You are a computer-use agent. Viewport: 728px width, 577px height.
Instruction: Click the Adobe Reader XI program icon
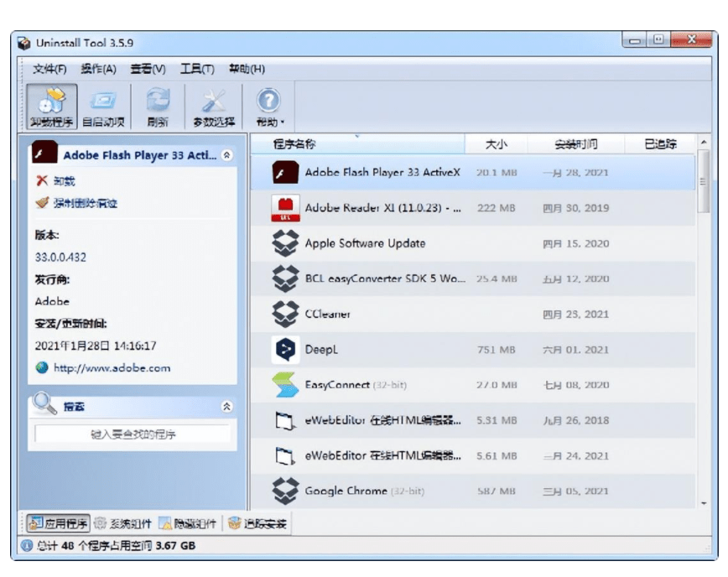[x=285, y=208]
